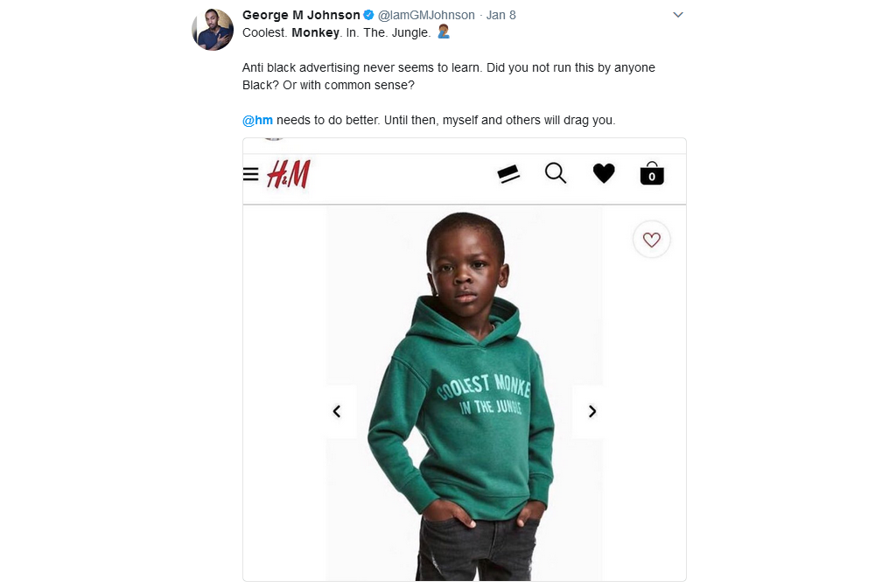Show the previous product image
875x588 pixels.
point(338,411)
